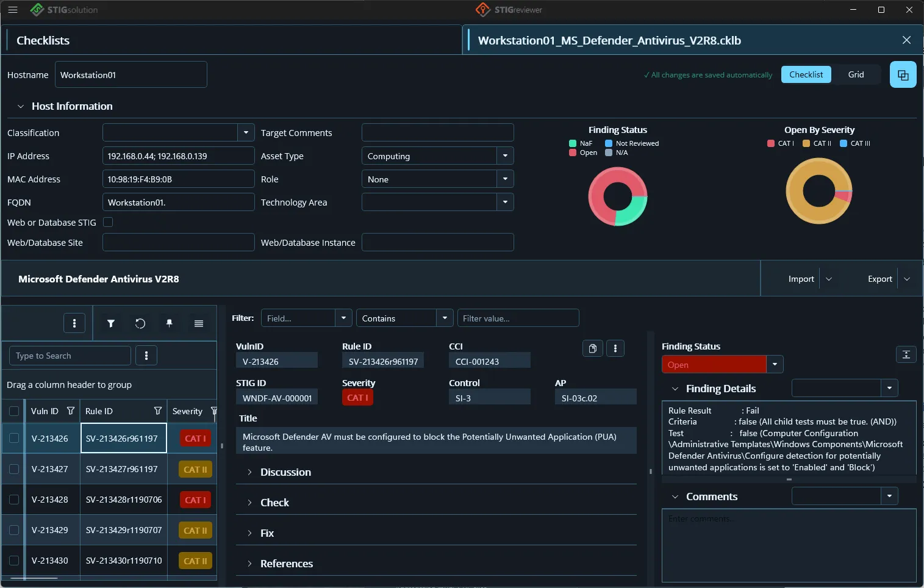The height and width of the screenshot is (588, 924).
Task: Switch to the Grid view tab
Action: pos(856,74)
